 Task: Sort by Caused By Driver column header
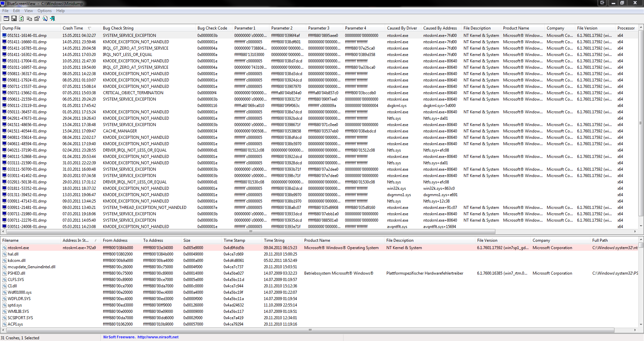(x=403, y=28)
